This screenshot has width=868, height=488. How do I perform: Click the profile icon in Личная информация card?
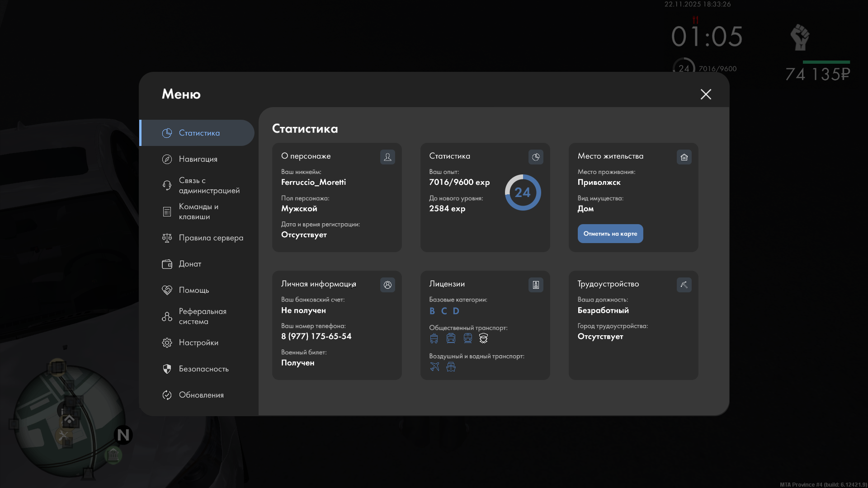point(387,285)
